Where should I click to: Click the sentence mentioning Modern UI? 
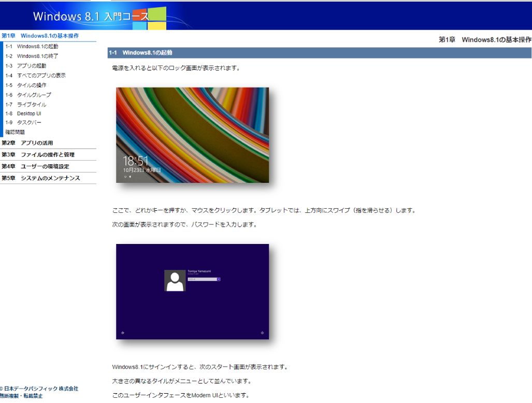click(x=181, y=395)
